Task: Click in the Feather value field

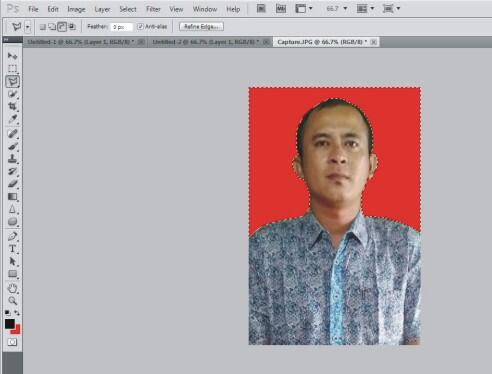Action: pos(121,27)
